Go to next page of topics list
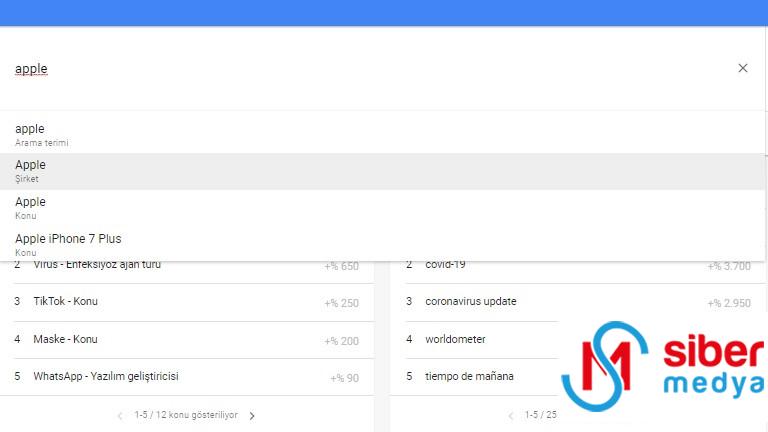 [x=252, y=416]
